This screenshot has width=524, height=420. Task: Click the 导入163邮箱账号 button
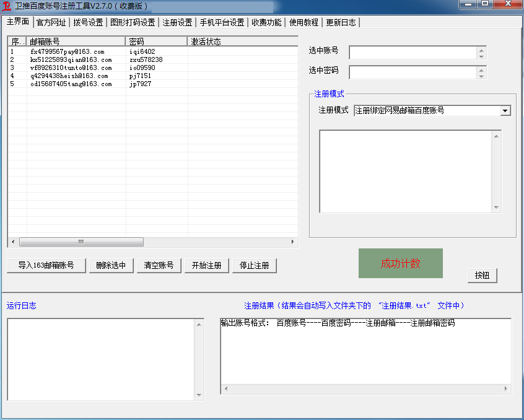[x=46, y=266]
